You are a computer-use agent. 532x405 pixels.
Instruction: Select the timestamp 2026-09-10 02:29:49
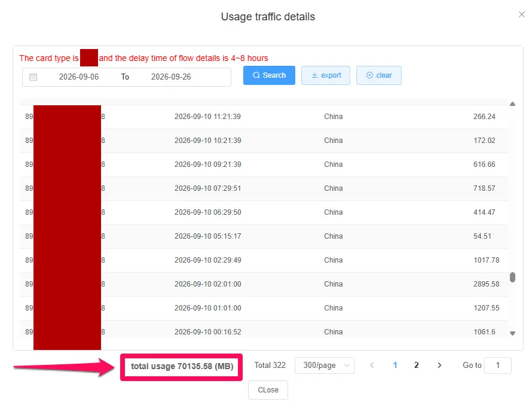[x=207, y=260]
